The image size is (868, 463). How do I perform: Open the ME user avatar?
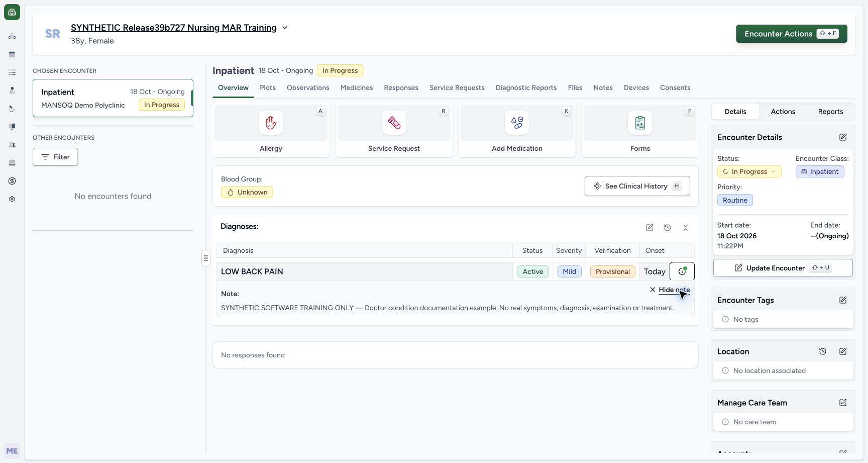tap(12, 451)
